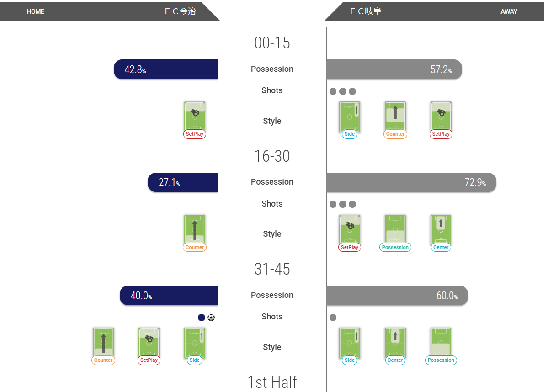Open the FC今治 team name link
The width and height of the screenshot is (548, 392).
181,11
